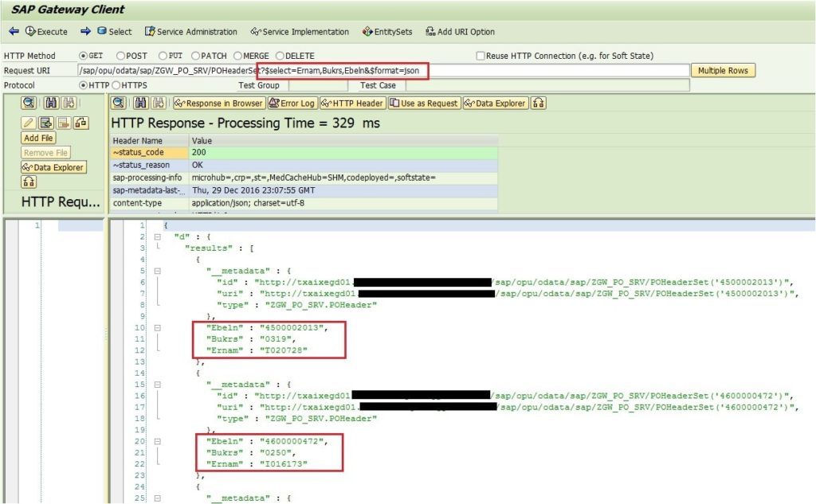816x504 pixels.
Task: Click the Select toolbar item
Action: (115, 32)
